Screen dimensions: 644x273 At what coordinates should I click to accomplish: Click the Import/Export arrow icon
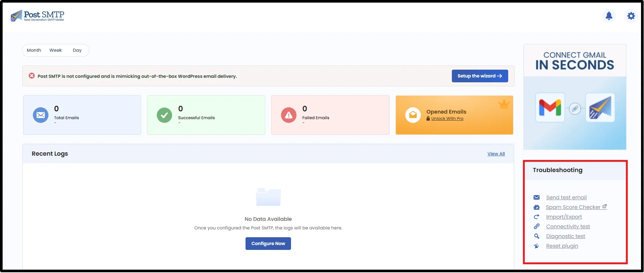pyautogui.click(x=537, y=217)
